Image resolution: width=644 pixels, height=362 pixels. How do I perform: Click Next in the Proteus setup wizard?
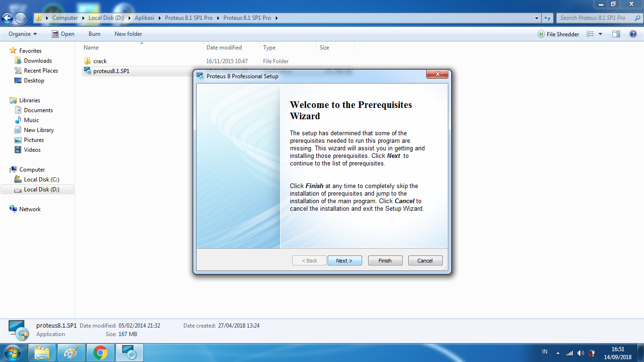coord(345,261)
